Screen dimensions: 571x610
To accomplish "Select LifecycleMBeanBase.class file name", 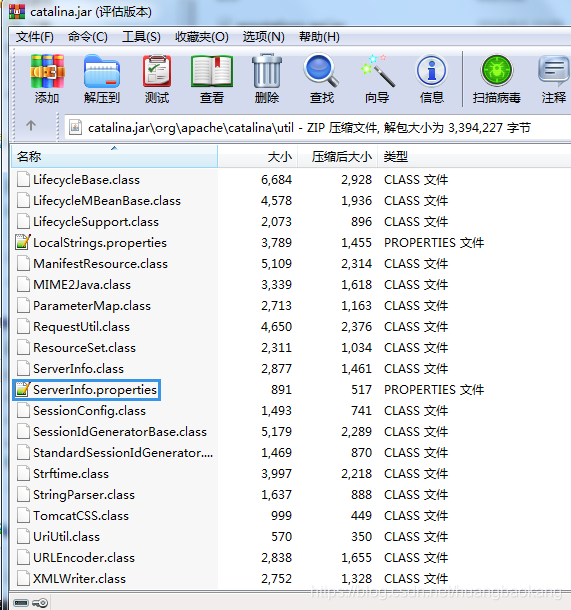I will (107, 201).
